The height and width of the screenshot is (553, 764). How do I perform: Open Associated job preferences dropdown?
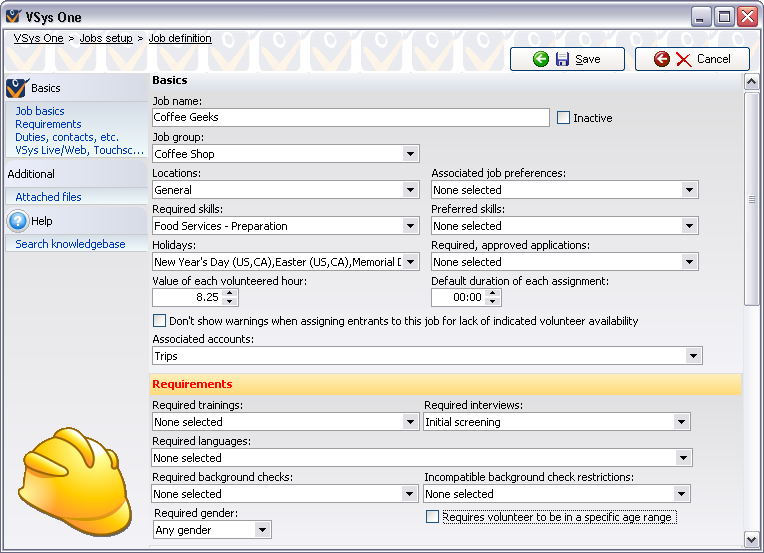coord(689,190)
